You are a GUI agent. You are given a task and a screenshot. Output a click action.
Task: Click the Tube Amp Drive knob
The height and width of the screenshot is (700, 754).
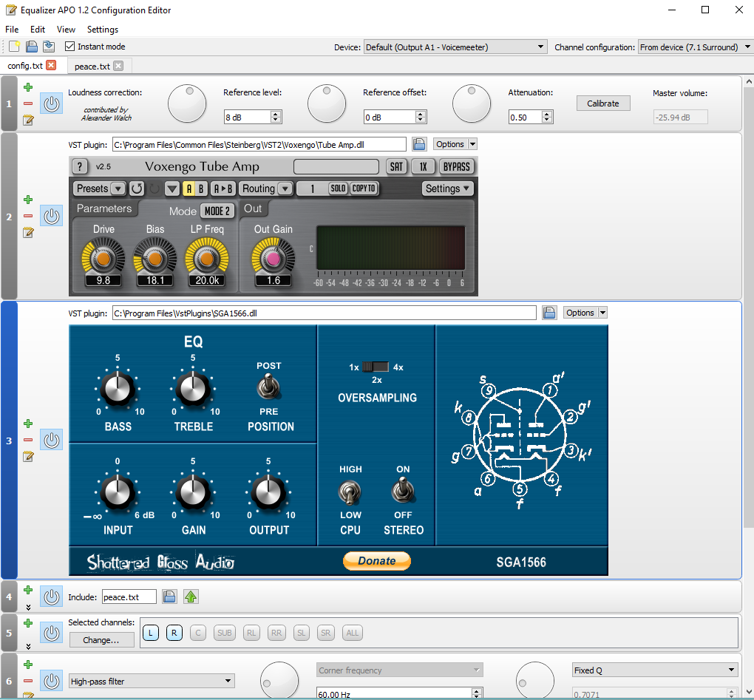coord(103,259)
